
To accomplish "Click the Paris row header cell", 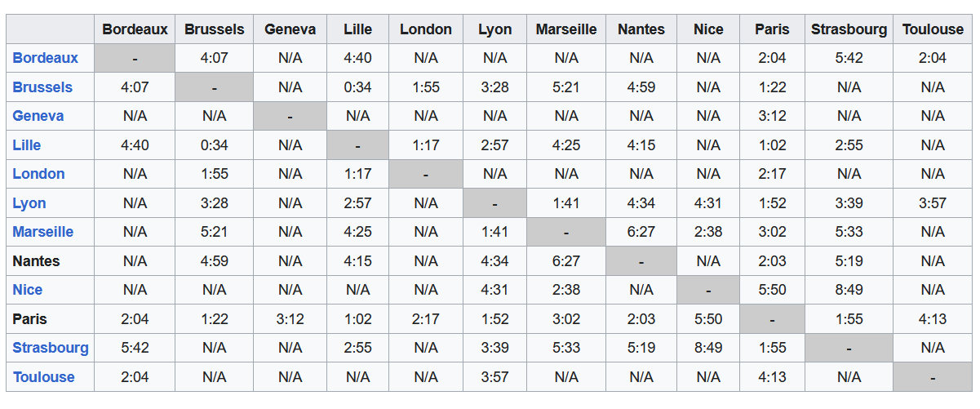I will (30, 319).
